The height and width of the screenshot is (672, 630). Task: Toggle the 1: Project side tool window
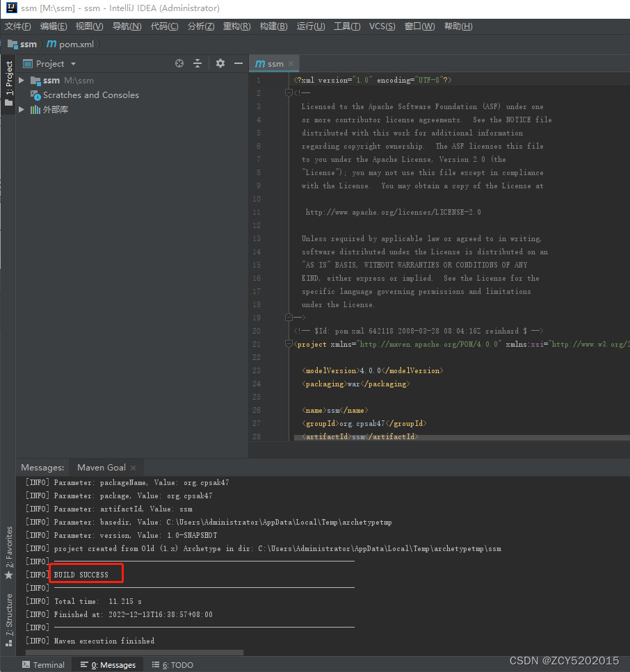click(x=8, y=84)
